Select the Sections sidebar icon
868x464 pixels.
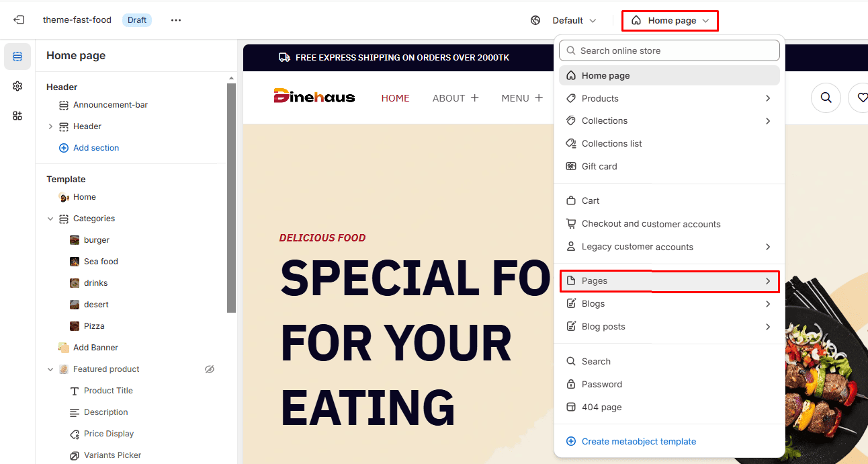(17, 56)
